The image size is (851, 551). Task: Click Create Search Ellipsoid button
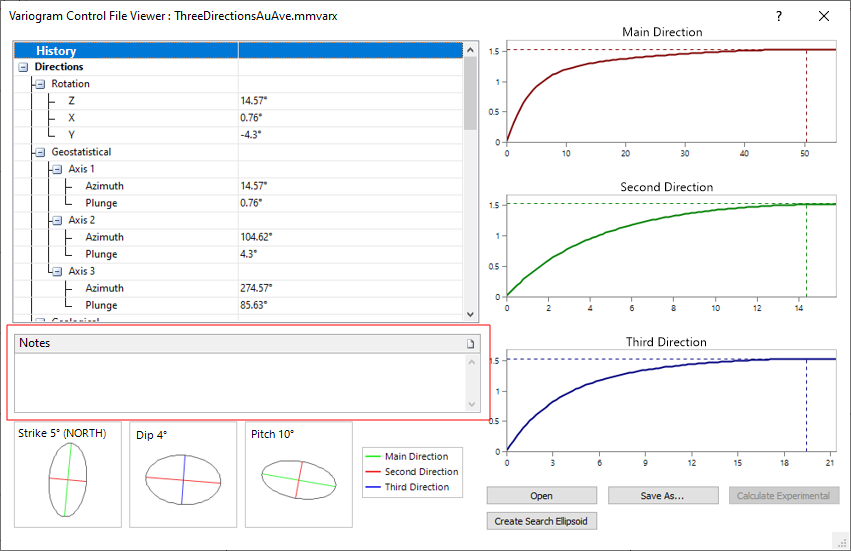coord(541,521)
